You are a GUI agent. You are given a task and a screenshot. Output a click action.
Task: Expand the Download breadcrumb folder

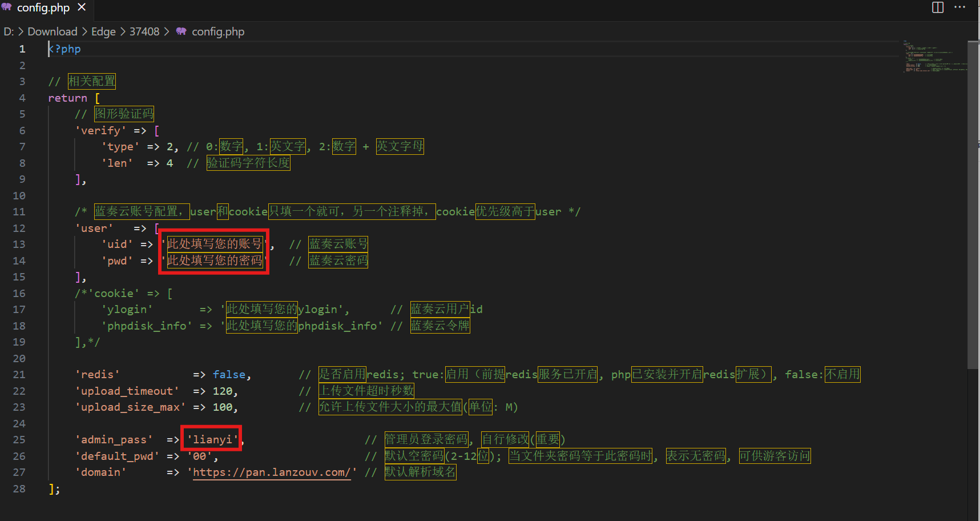point(52,31)
